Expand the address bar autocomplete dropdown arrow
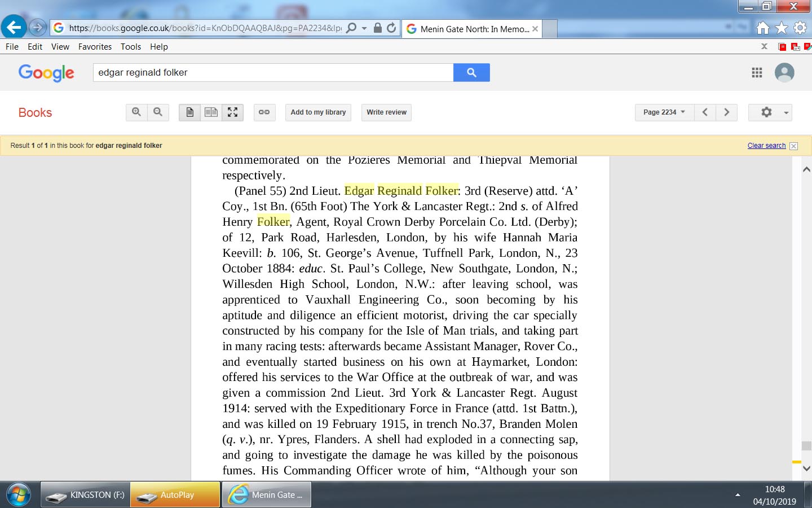Screen dimensions: 812x508 pos(364,28)
